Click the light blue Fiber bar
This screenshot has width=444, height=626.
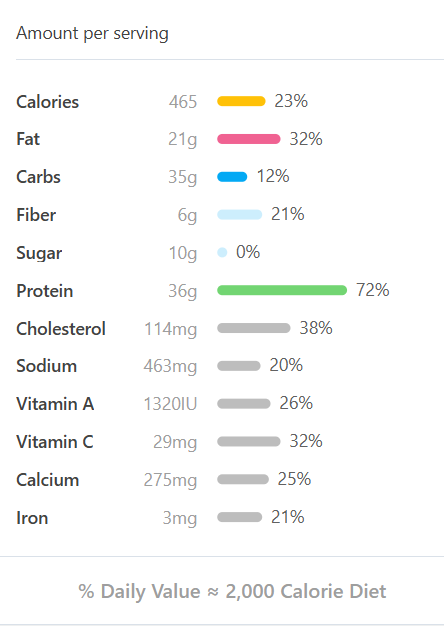pyautogui.click(x=240, y=215)
